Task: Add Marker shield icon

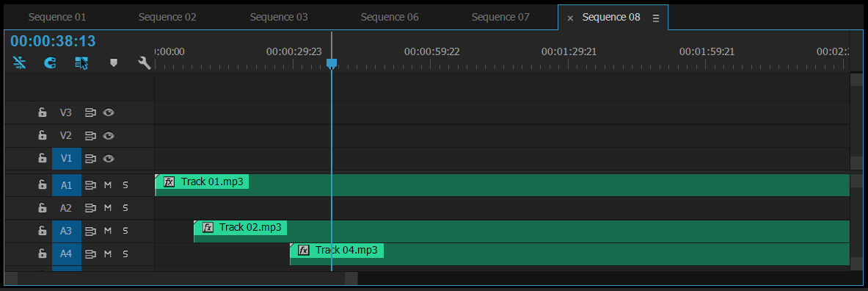Action: pos(114,63)
